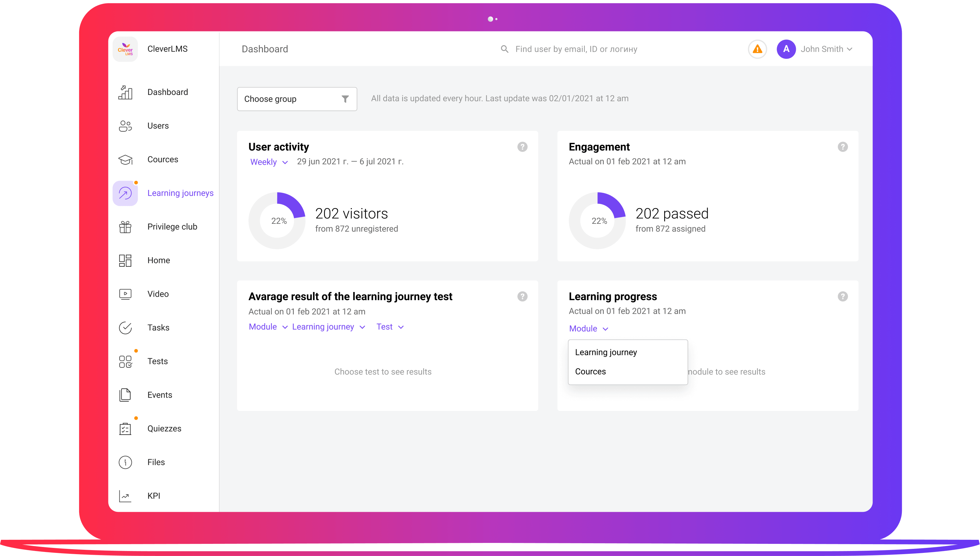The height and width of the screenshot is (556, 980).
Task: Expand the Choose group filter dropdown
Action: [x=296, y=99]
